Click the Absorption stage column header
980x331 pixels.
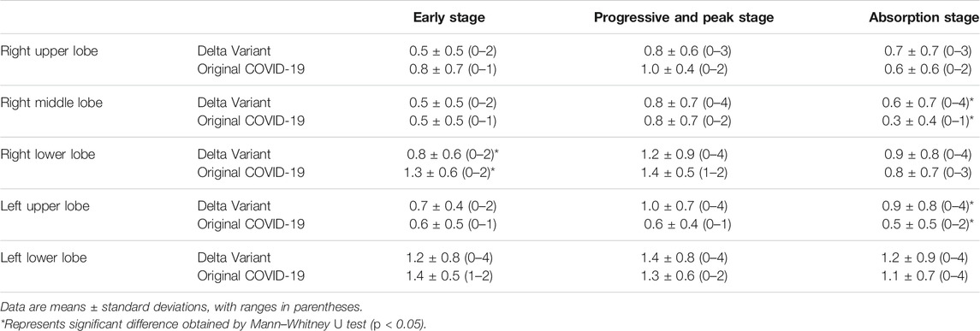pos(924,17)
